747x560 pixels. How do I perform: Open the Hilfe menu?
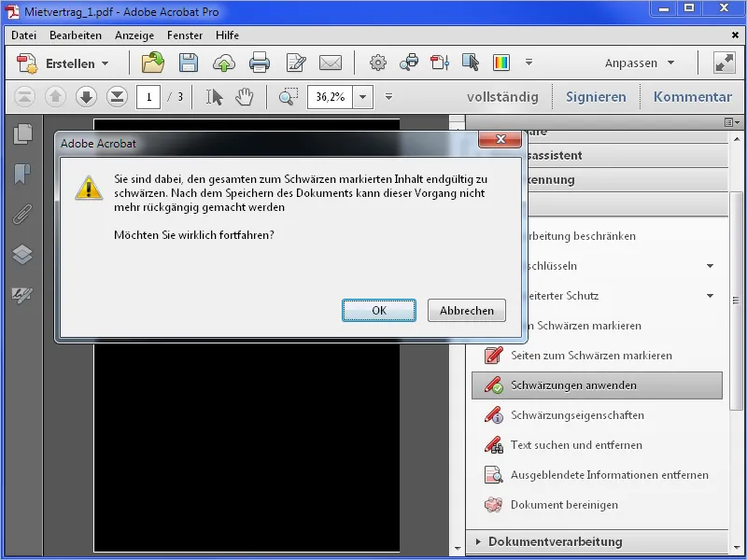point(227,35)
